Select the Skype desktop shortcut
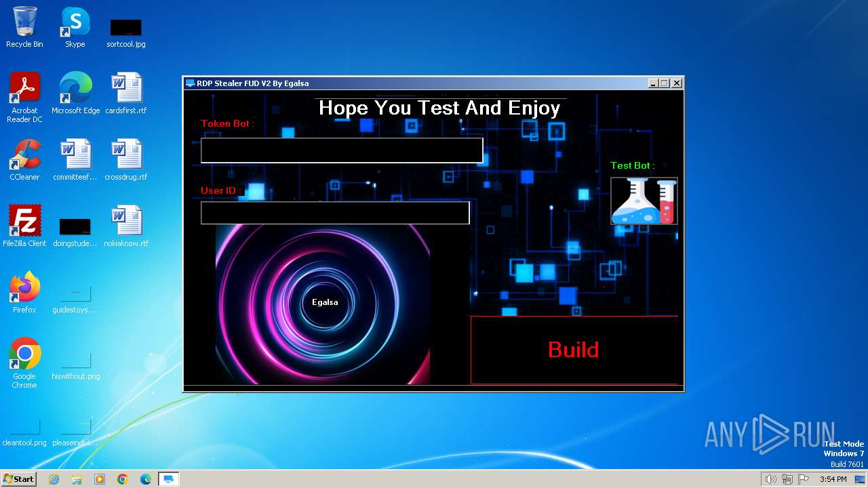 (x=75, y=27)
